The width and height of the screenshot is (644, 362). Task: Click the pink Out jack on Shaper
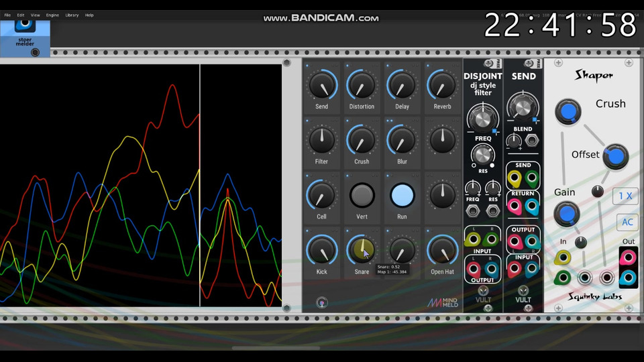click(628, 257)
